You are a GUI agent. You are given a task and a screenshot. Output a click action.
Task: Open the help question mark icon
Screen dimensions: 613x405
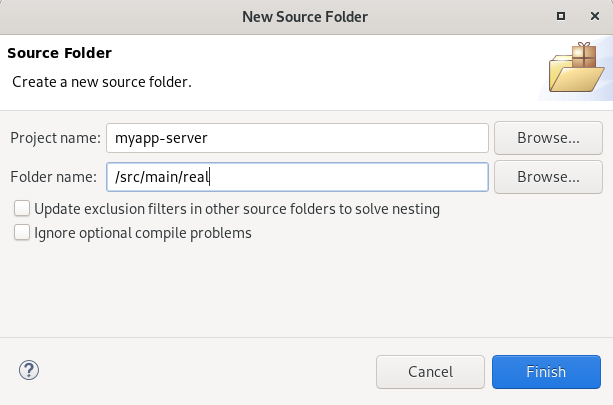29,370
